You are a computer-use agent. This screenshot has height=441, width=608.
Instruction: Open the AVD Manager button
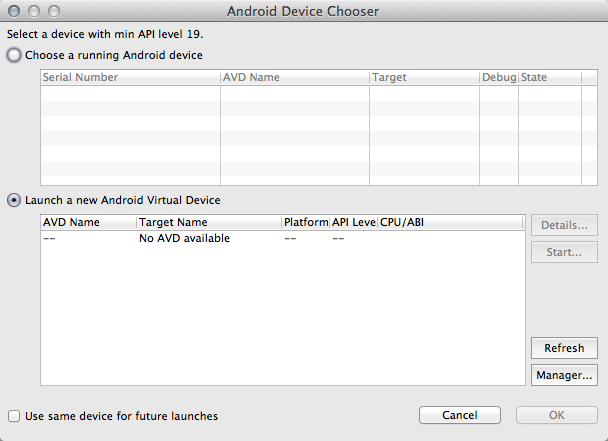point(564,376)
